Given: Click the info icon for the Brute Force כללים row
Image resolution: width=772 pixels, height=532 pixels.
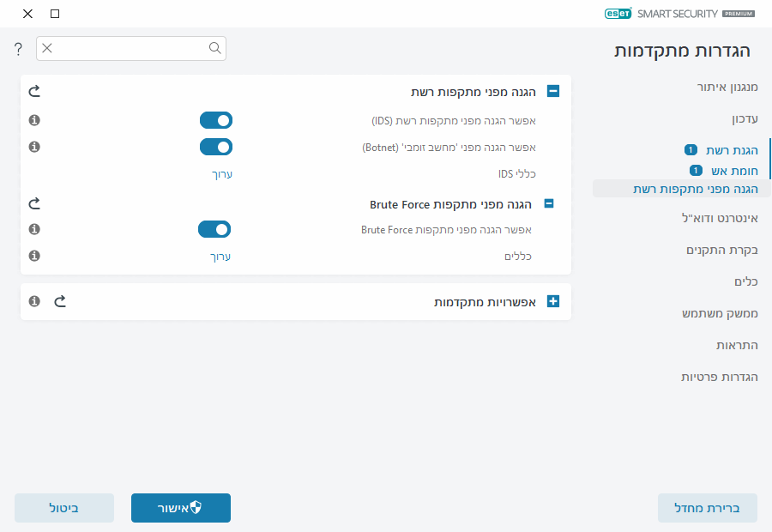Looking at the screenshot, I should [x=34, y=256].
